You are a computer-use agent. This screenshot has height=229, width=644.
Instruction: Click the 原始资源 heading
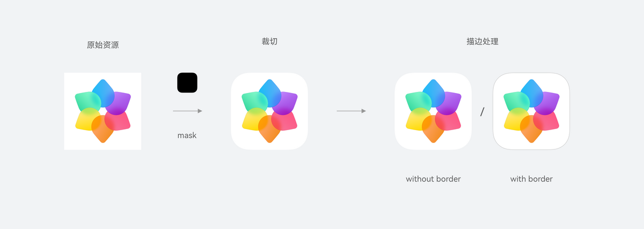[x=103, y=45]
